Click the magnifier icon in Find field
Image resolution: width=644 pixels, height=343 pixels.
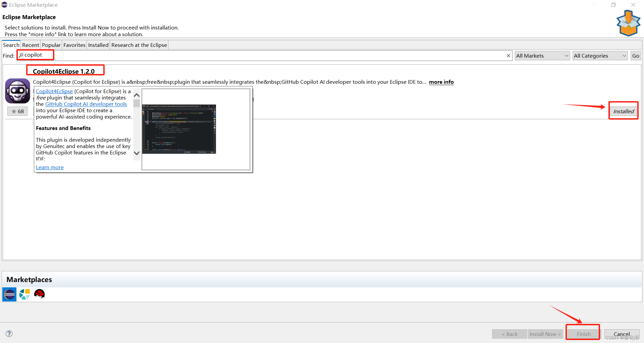pos(21,55)
